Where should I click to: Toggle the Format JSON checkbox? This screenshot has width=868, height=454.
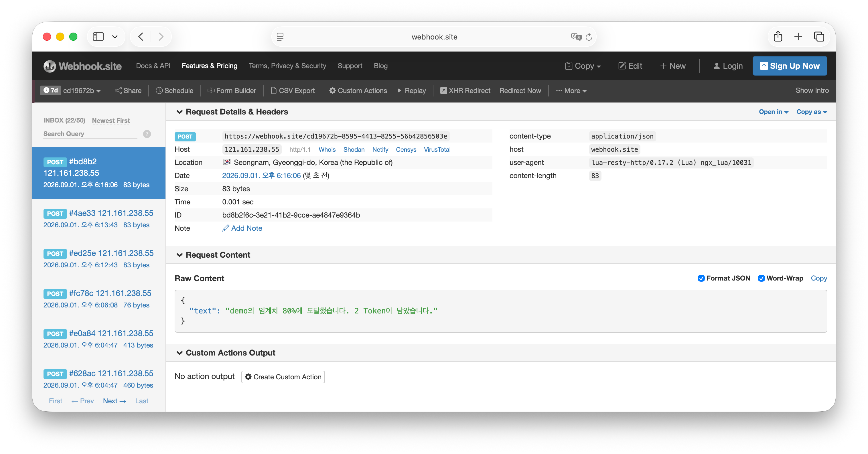[701, 279]
